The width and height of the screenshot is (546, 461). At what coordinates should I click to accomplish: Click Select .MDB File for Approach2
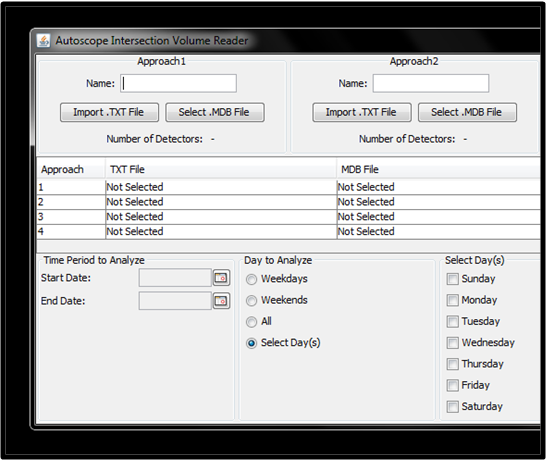click(x=467, y=112)
